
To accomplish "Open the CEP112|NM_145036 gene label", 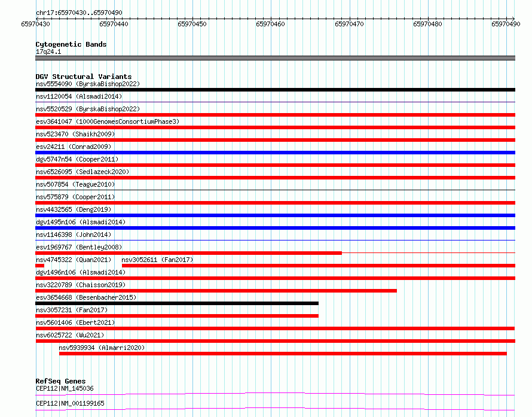I will 65,388.
